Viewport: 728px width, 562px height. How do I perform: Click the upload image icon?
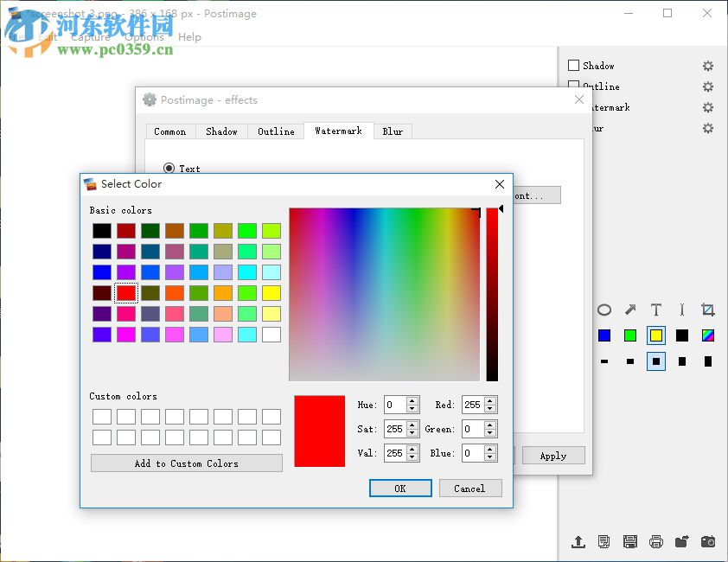point(578,540)
